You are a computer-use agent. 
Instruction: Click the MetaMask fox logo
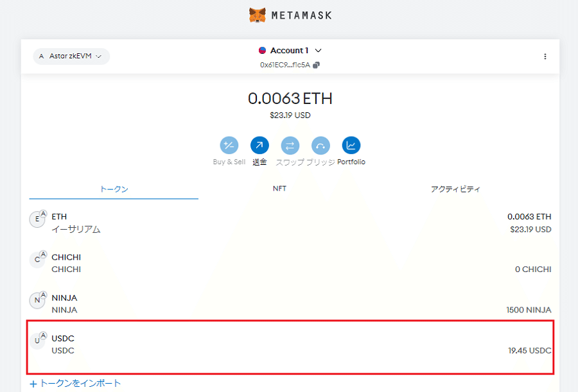(256, 14)
